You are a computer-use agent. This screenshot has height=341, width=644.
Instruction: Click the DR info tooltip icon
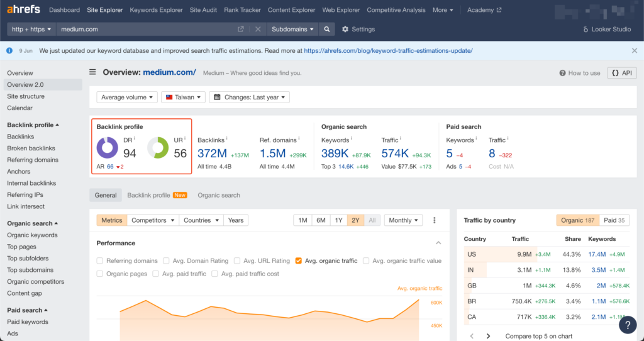click(135, 138)
